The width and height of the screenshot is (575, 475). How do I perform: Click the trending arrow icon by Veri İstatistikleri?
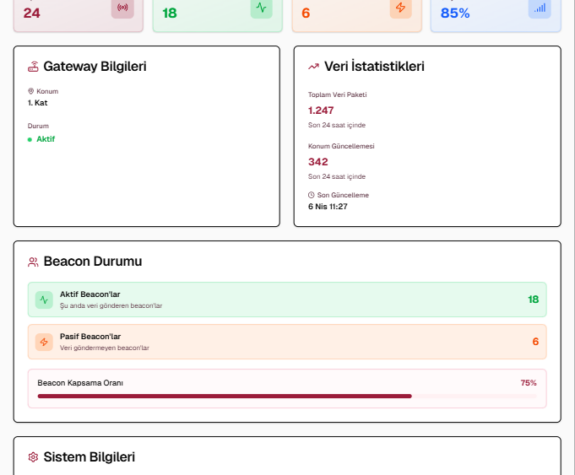(314, 66)
